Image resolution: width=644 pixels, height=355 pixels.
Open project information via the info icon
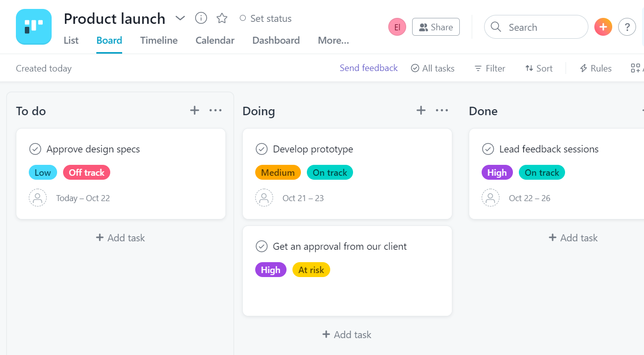click(201, 18)
